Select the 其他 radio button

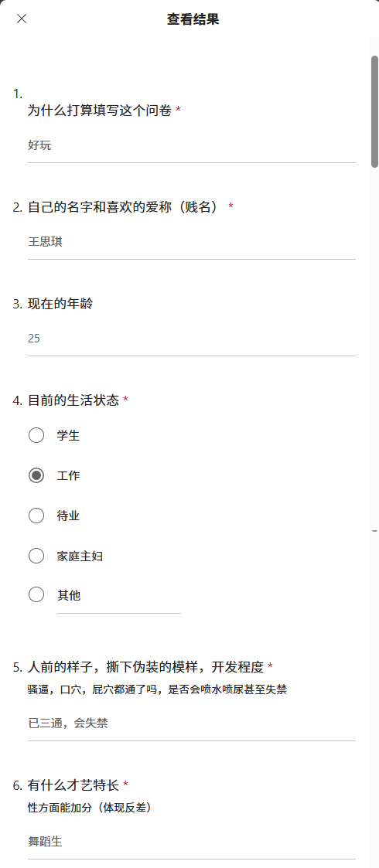(36, 595)
